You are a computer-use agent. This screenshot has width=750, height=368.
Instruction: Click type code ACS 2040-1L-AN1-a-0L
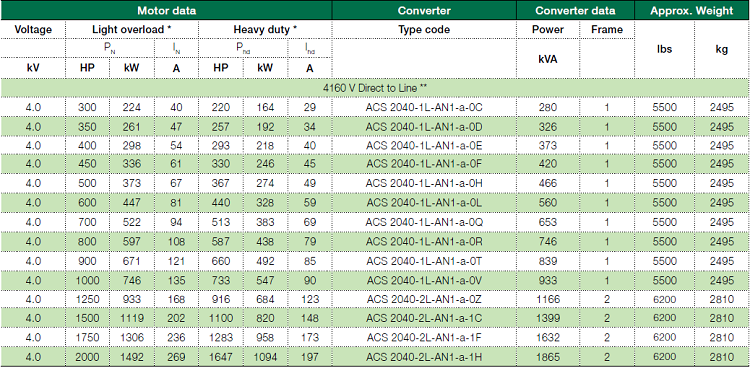[x=424, y=203]
